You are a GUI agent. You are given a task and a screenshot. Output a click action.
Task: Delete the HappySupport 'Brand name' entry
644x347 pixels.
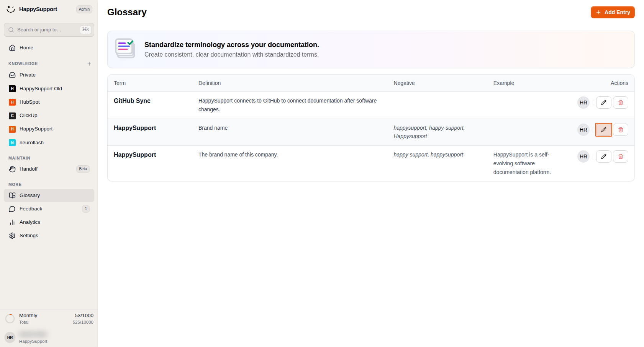click(x=621, y=130)
